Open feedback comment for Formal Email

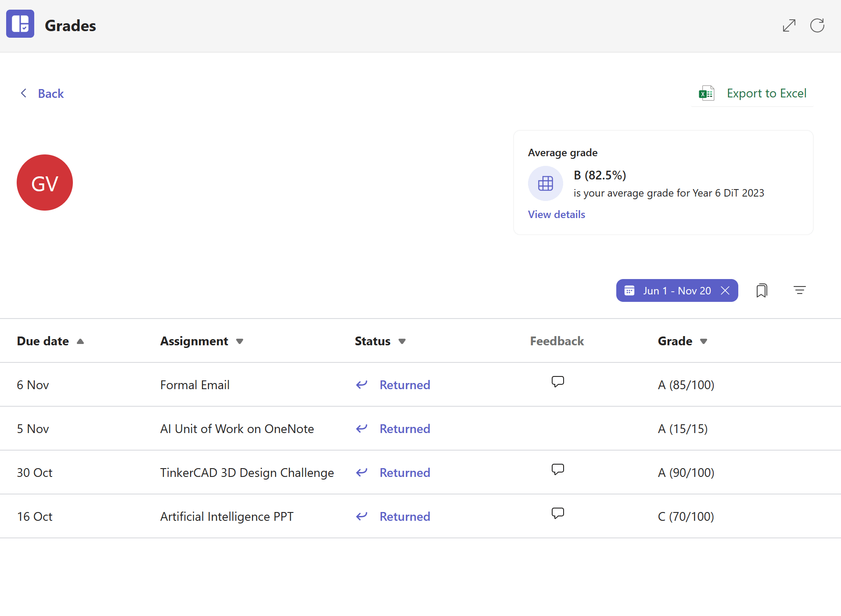(557, 382)
